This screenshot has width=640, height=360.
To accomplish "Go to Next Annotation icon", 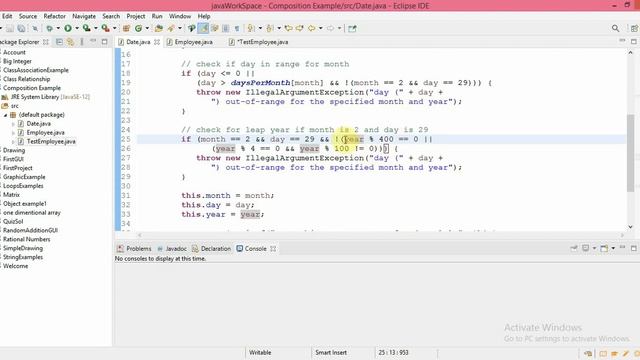I will [x=251, y=28].
